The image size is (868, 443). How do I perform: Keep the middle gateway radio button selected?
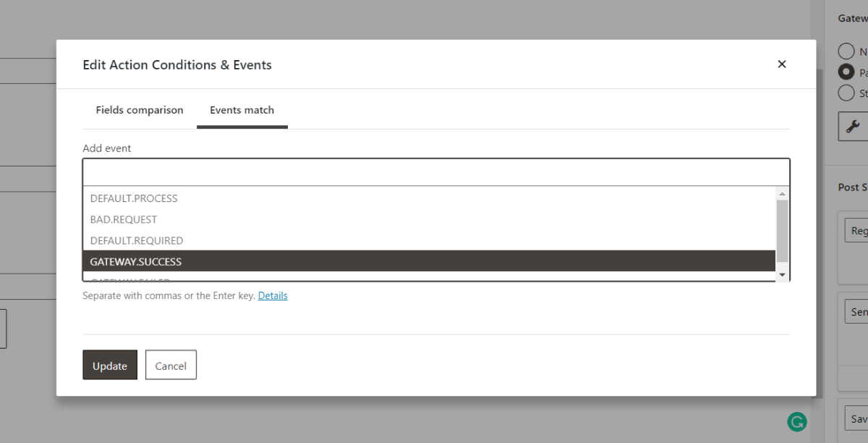click(846, 72)
